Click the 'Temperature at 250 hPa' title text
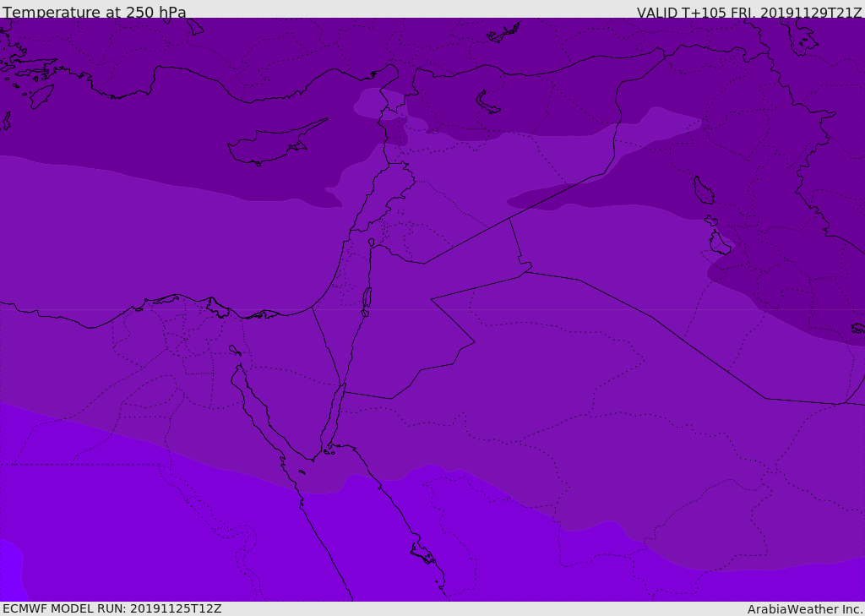The height and width of the screenshot is (616, 865). point(95,12)
